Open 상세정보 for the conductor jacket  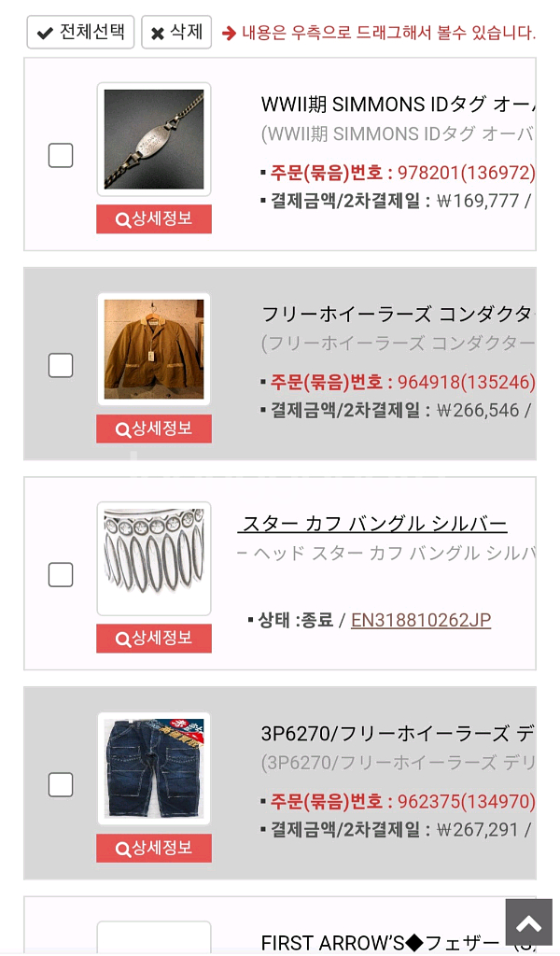click(154, 429)
